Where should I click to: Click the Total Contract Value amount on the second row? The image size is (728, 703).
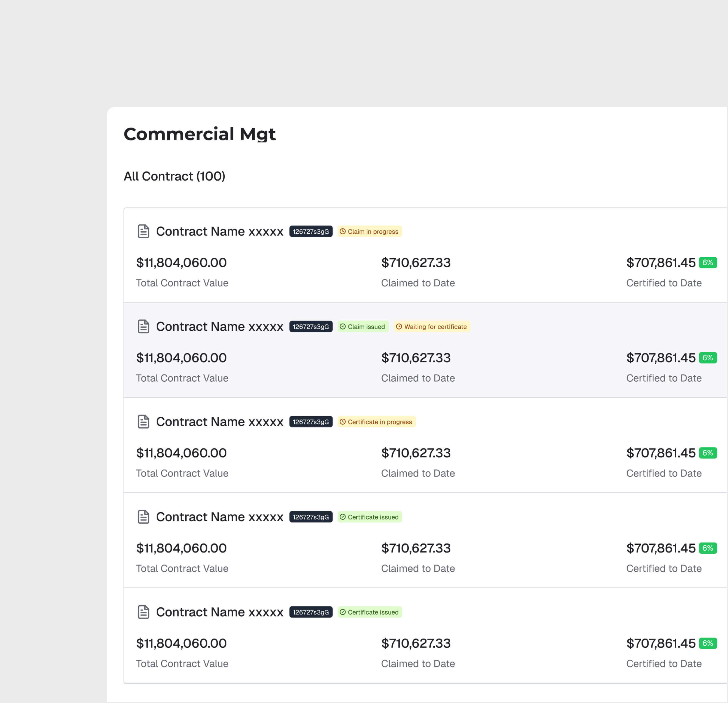pos(181,357)
